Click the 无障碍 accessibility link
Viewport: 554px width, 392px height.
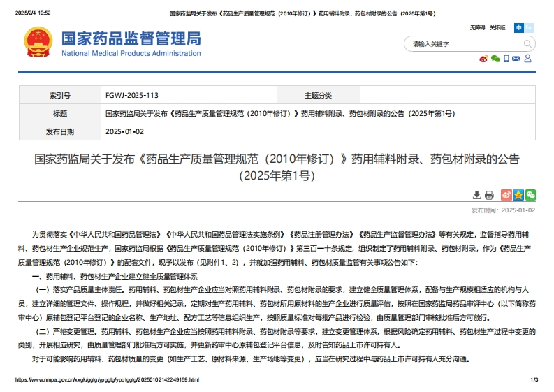click(x=478, y=28)
